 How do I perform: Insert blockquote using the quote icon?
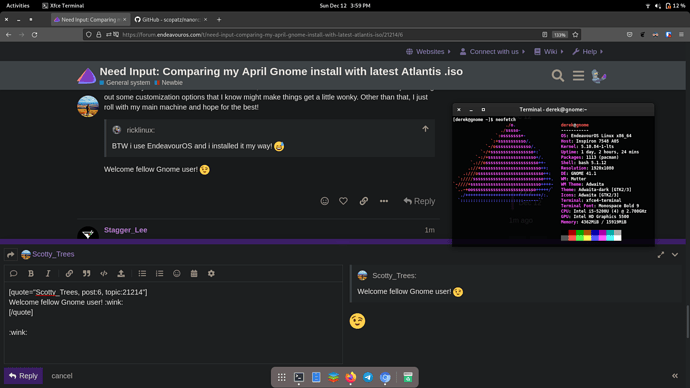(86, 273)
